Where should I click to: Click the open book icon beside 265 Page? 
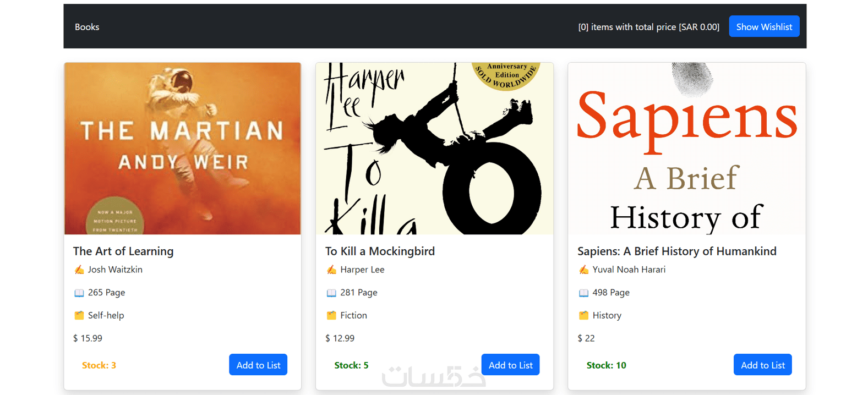tap(79, 293)
